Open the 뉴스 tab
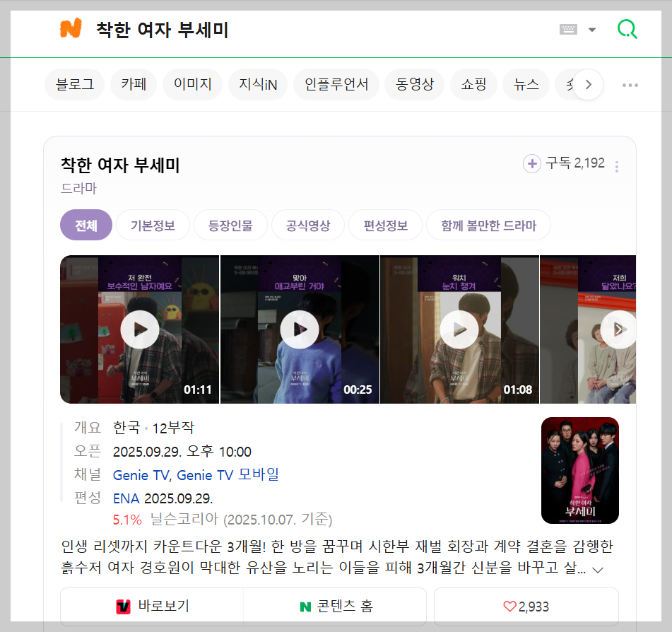The height and width of the screenshot is (632, 672). 525,84
